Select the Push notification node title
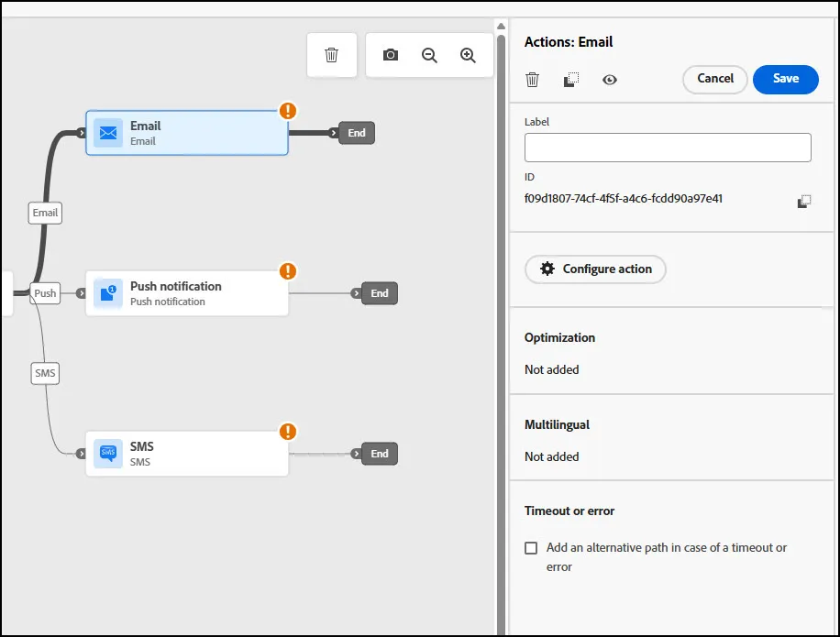This screenshot has height=637, width=840. click(176, 286)
